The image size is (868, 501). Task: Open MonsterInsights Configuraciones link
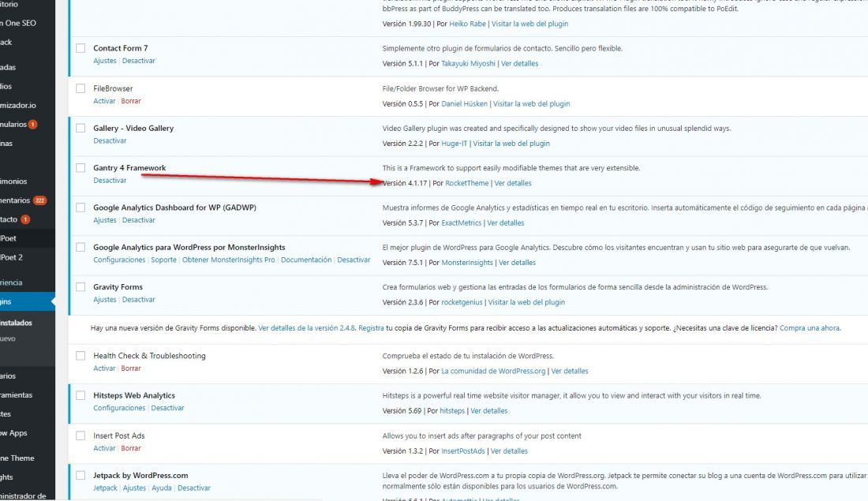pyautogui.click(x=119, y=260)
